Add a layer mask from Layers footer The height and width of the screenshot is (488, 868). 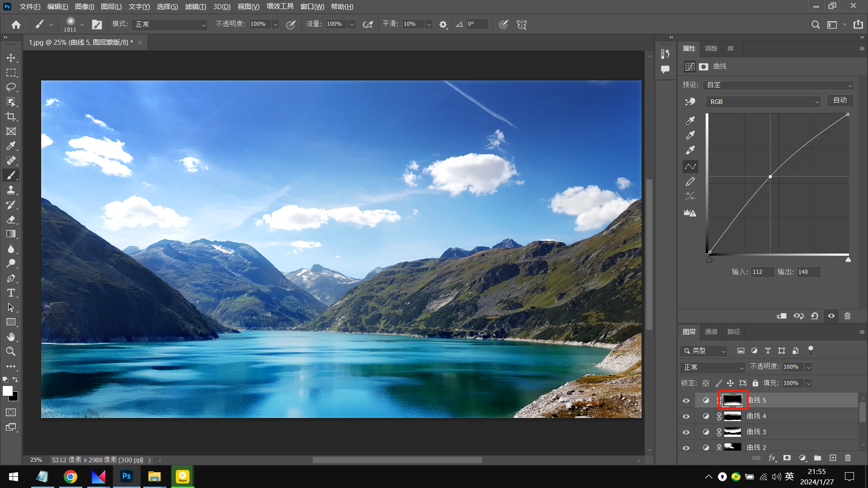(x=787, y=458)
